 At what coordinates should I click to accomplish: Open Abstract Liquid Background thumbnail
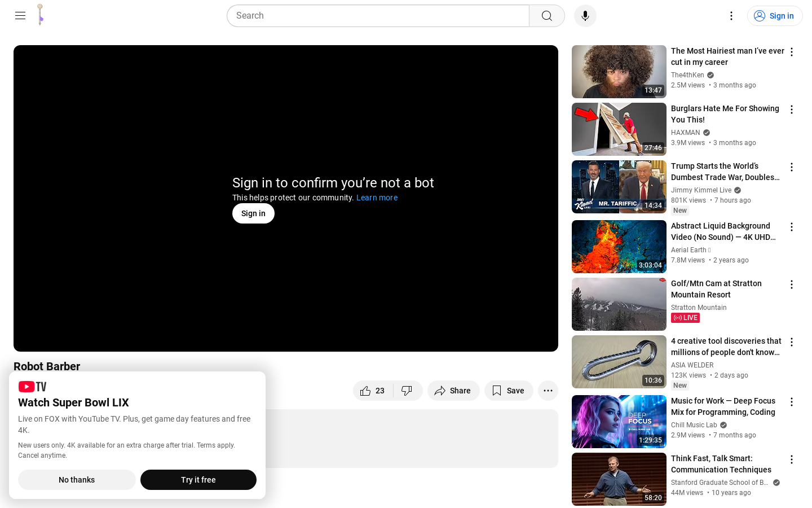pyautogui.click(x=619, y=247)
